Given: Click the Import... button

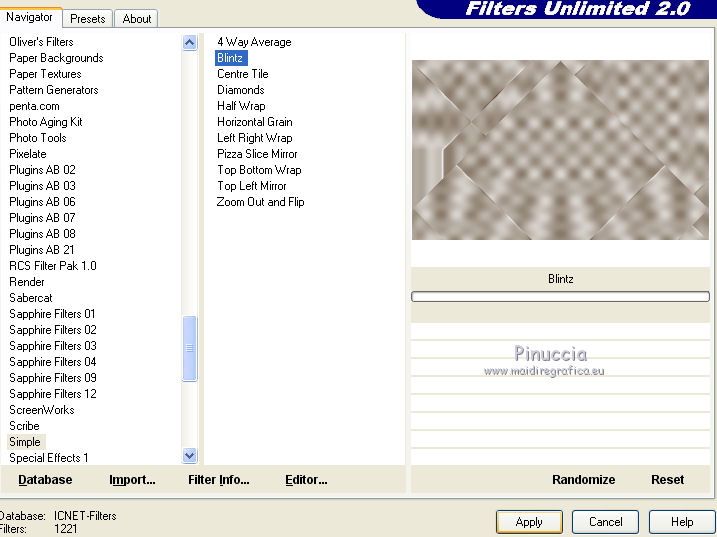Looking at the screenshot, I should click(132, 479).
